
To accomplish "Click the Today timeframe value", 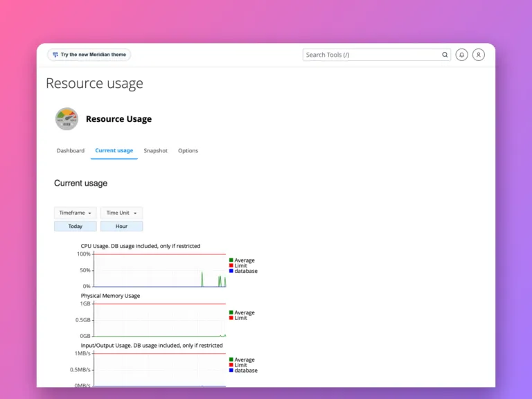I will 76,227.
